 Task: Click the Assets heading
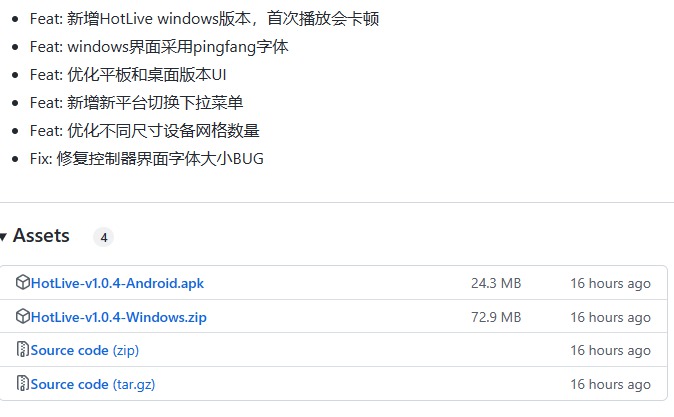(x=41, y=236)
